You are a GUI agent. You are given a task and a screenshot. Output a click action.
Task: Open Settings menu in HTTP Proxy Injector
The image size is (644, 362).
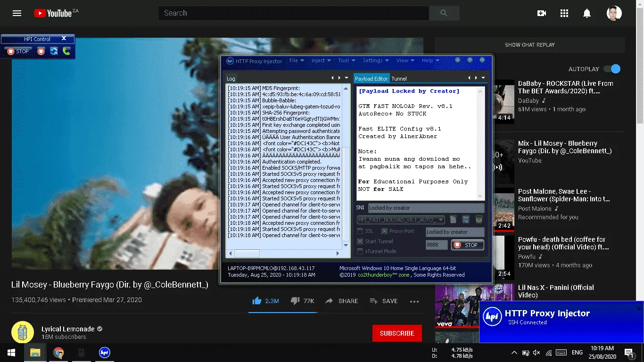coord(376,60)
